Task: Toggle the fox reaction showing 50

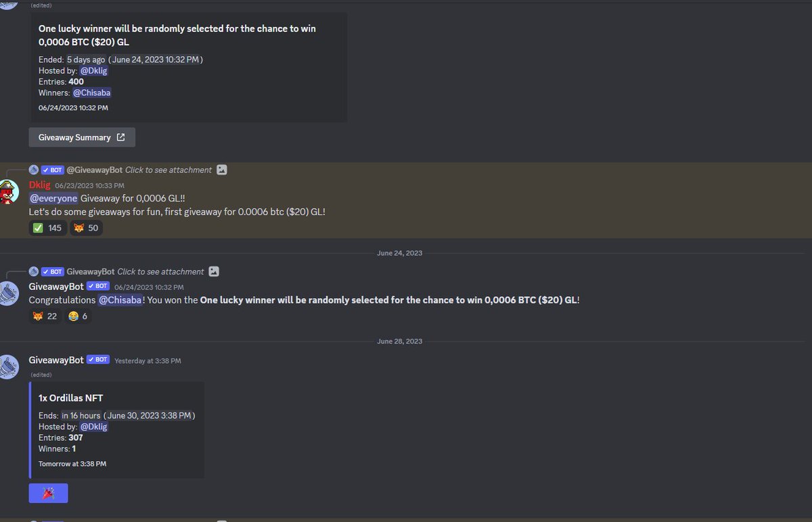Action: coord(86,228)
